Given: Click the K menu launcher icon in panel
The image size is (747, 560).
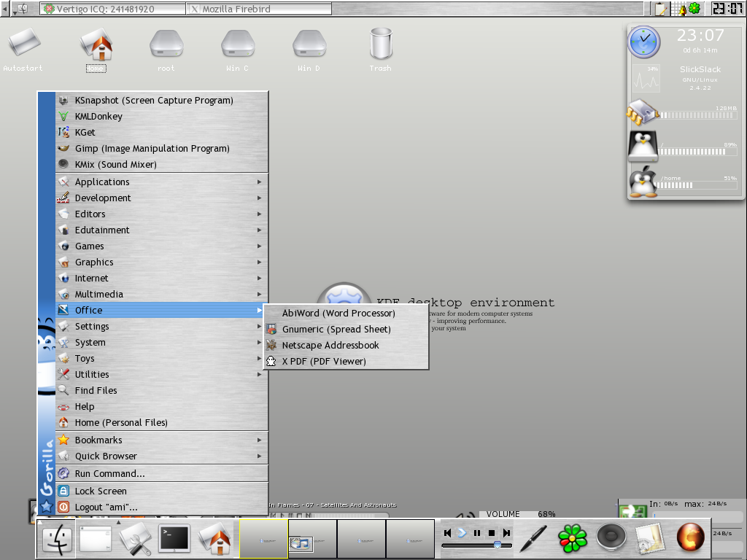Looking at the screenshot, I should (x=57, y=539).
